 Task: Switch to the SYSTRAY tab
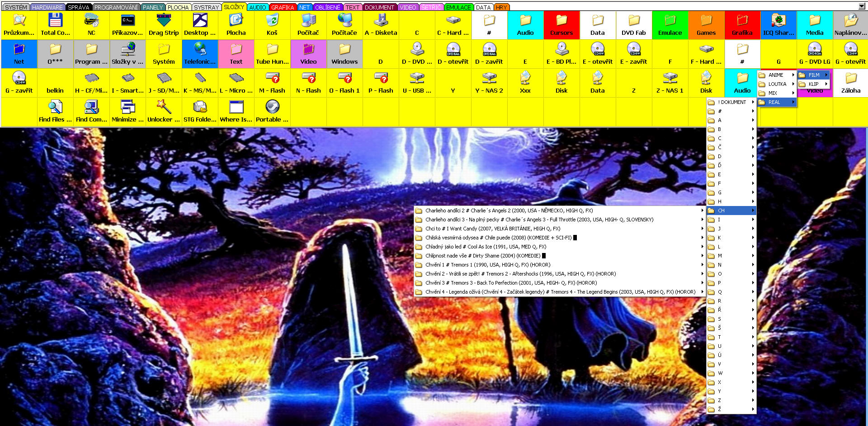click(206, 7)
